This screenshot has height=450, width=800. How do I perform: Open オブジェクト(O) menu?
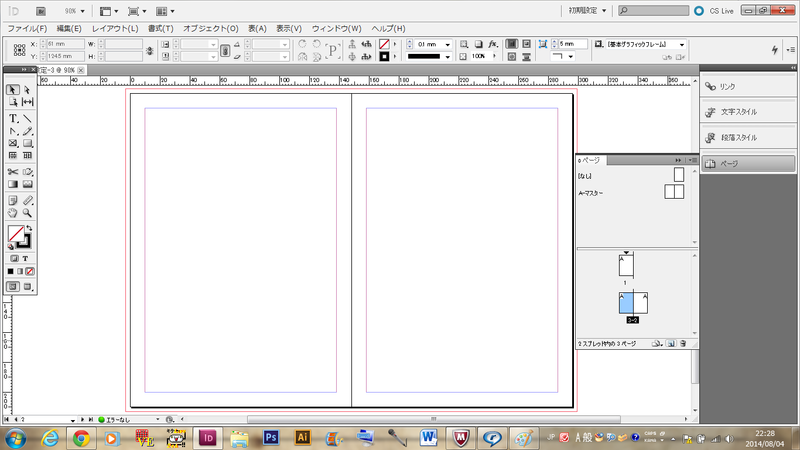click(211, 29)
